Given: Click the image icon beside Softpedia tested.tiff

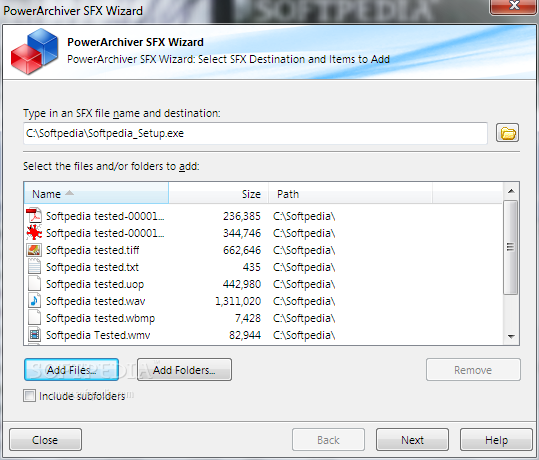Looking at the screenshot, I should (x=34, y=250).
